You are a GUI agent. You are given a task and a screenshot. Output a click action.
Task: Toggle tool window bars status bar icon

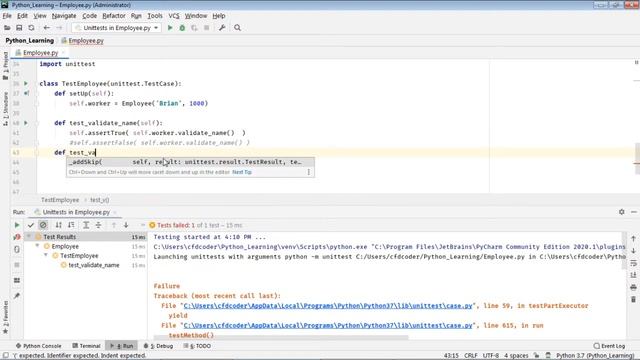click(6, 356)
